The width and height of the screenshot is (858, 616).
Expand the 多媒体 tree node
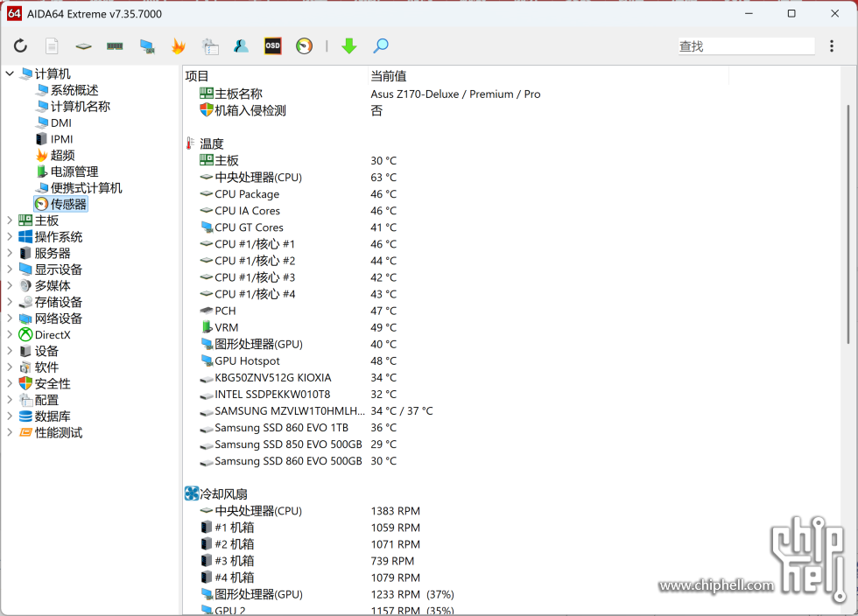pos(10,285)
